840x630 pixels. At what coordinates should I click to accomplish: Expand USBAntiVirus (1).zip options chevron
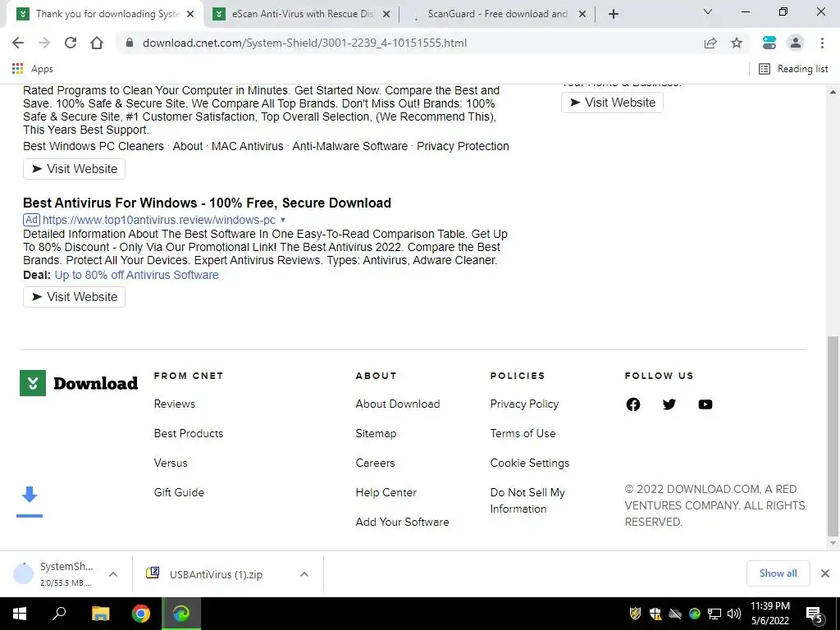click(304, 574)
